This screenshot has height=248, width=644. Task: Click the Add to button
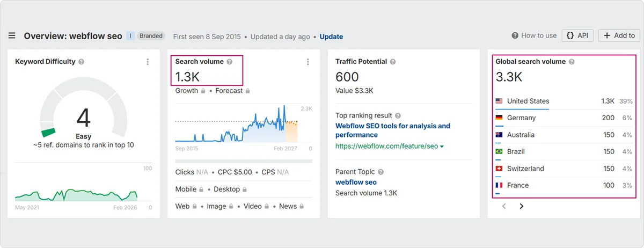point(619,35)
